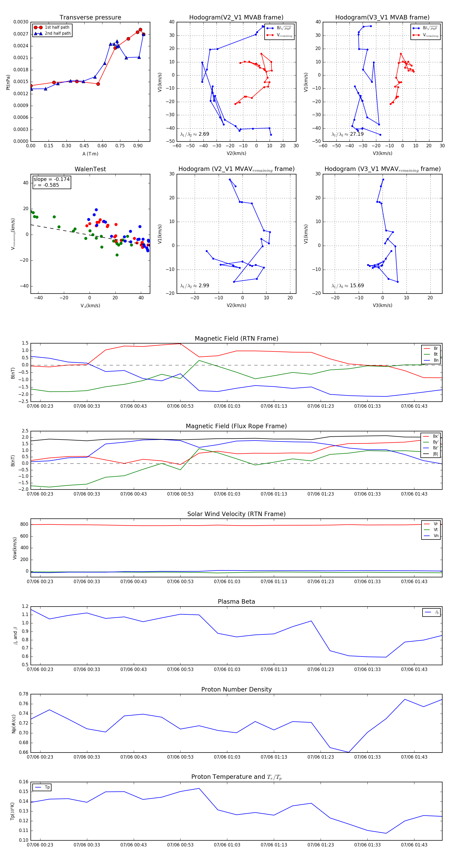Select 'Vn' legend entry in velocity plot
Viewport: 473px width, 868px height.
click(x=431, y=536)
